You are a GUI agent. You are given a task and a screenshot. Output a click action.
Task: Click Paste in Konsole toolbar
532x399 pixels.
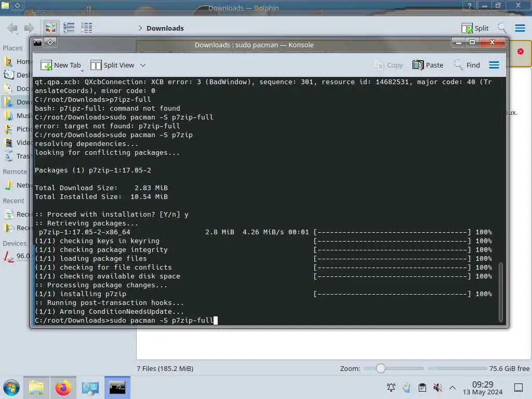(x=428, y=65)
